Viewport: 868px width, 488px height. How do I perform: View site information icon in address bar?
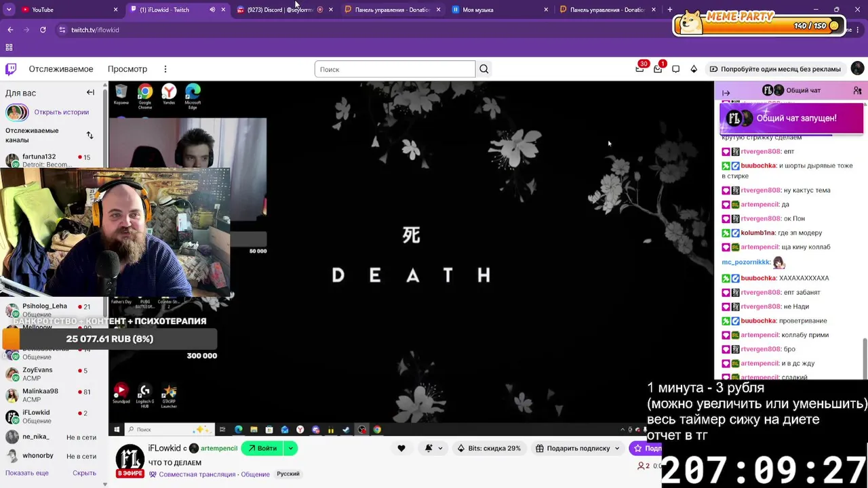coord(62,30)
